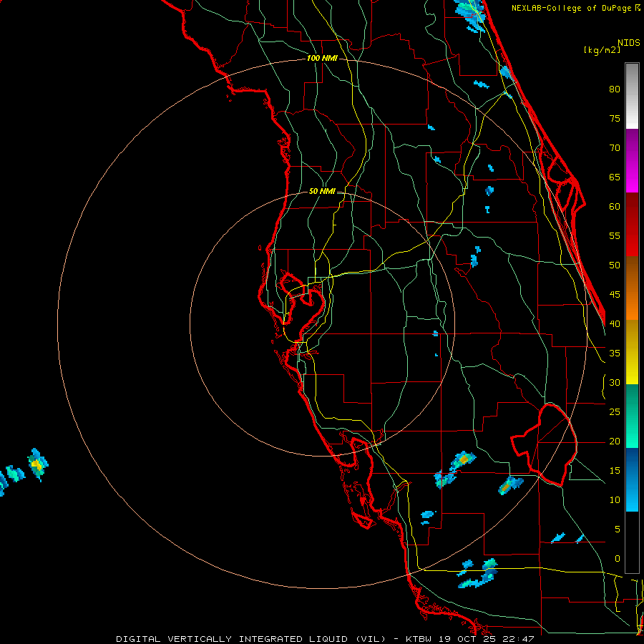Click the 35 value on the color scale
Image resolution: width=644 pixels, height=644 pixels.
coord(615,353)
